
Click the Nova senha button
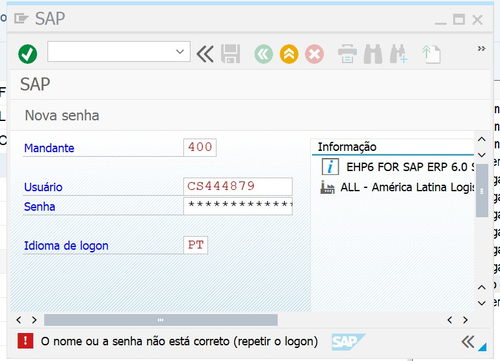coord(62,116)
